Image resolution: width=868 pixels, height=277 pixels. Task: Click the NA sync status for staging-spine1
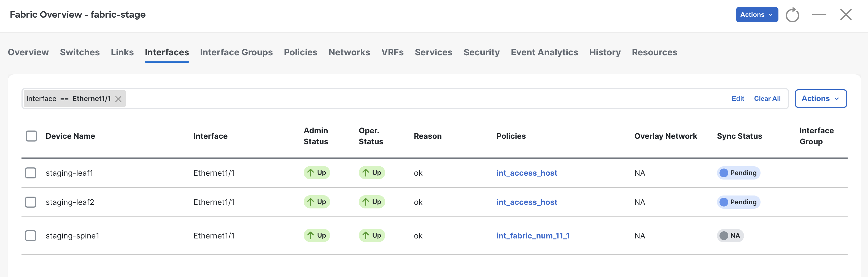(730, 236)
